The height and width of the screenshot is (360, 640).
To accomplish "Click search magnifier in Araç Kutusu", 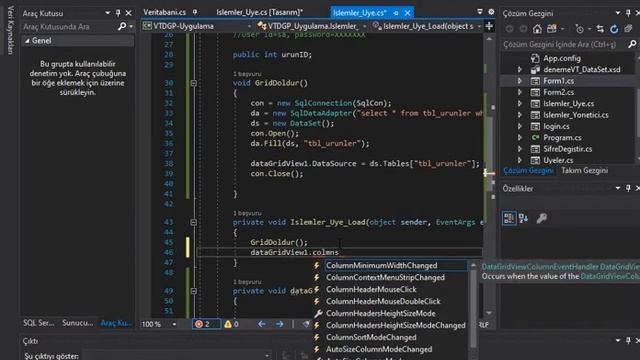I will click(x=122, y=27).
